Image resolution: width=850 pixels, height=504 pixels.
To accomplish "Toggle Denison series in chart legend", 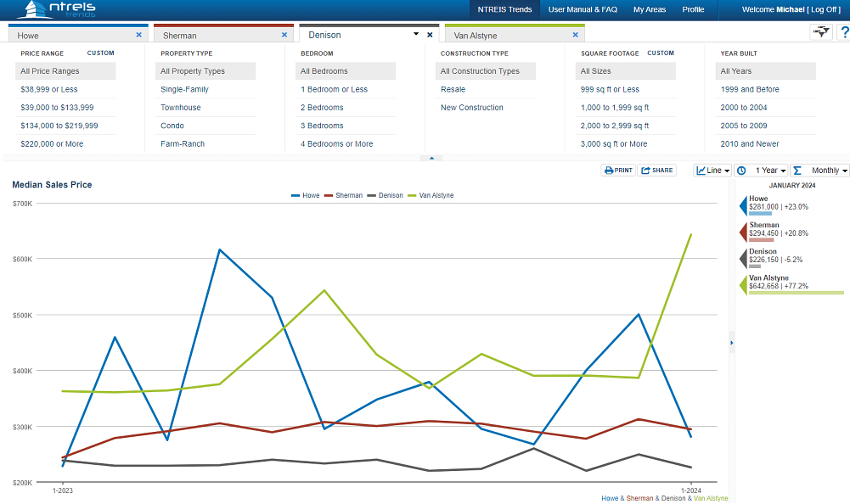I will [x=385, y=196].
